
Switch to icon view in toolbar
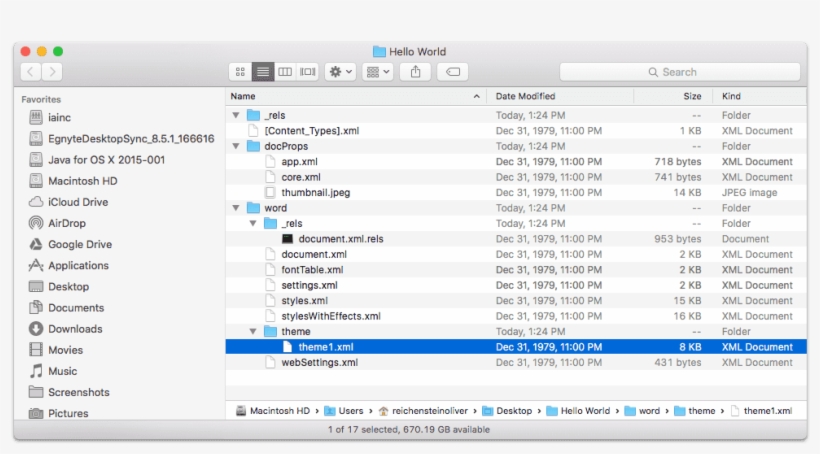[x=240, y=72]
